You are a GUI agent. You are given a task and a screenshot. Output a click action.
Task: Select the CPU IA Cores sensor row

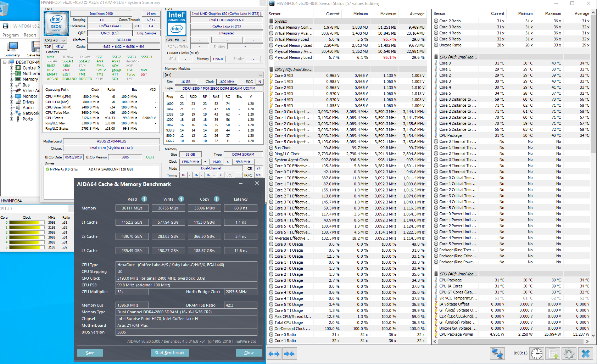(512, 286)
